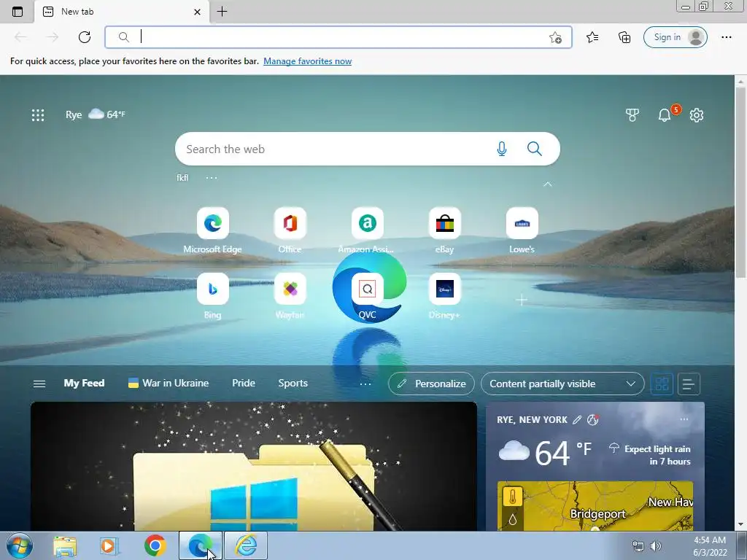Click inside the address bar

click(338, 37)
